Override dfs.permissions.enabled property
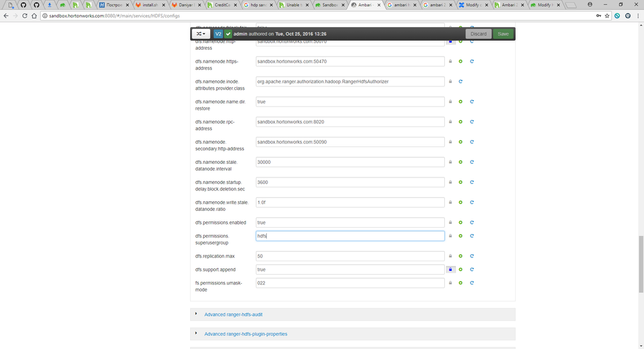Viewport: 644px width, 349px height. pos(460,223)
